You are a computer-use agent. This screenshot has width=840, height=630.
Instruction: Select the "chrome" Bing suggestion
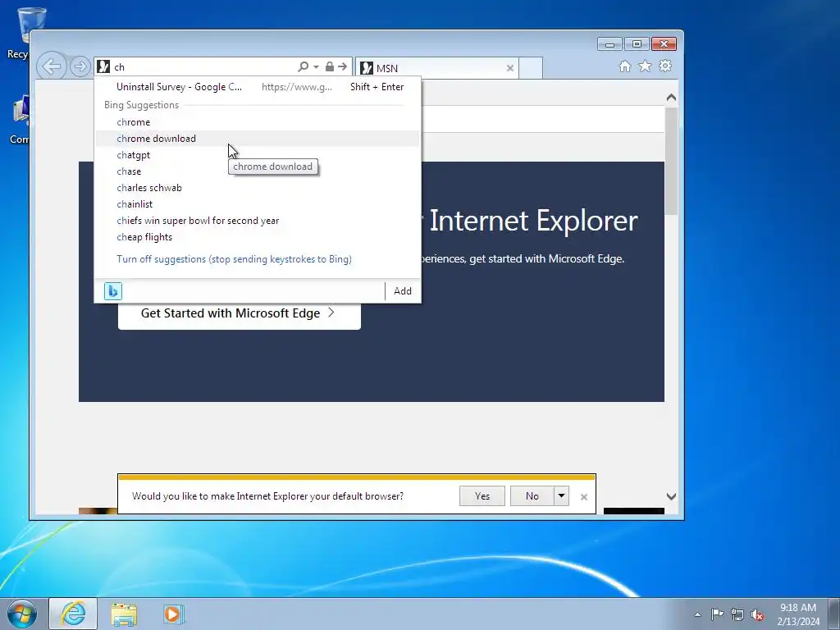pyautogui.click(x=257, y=122)
